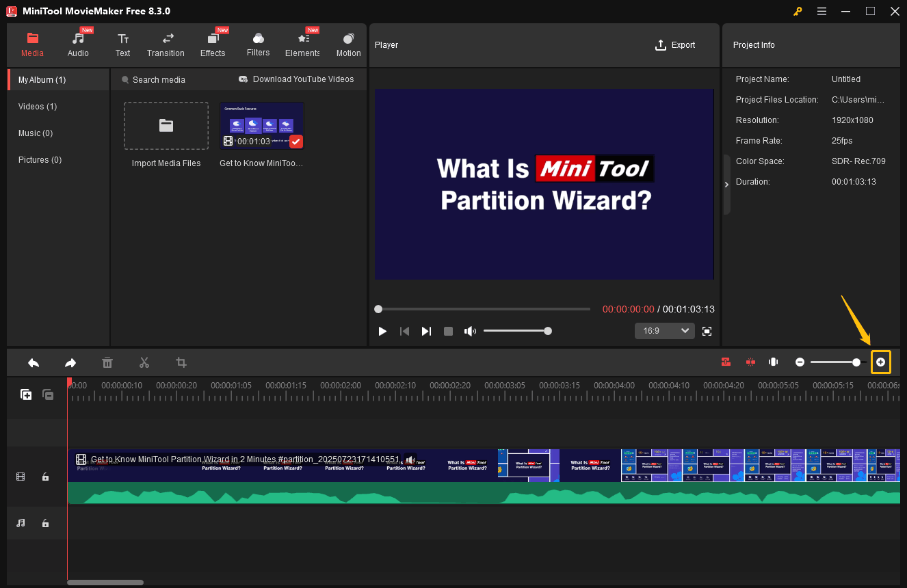Toggle the audio track lock

(45, 523)
